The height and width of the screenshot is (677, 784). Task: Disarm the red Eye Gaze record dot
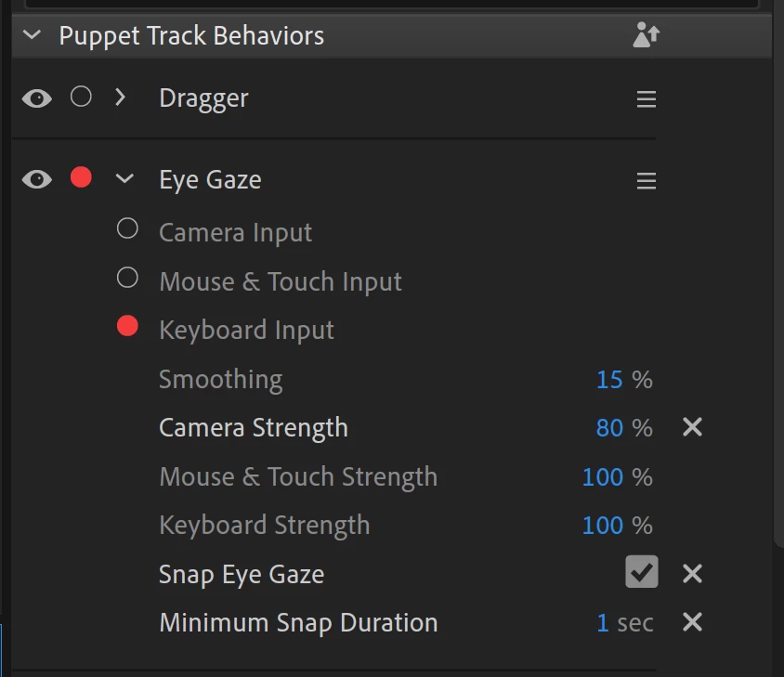click(x=82, y=177)
